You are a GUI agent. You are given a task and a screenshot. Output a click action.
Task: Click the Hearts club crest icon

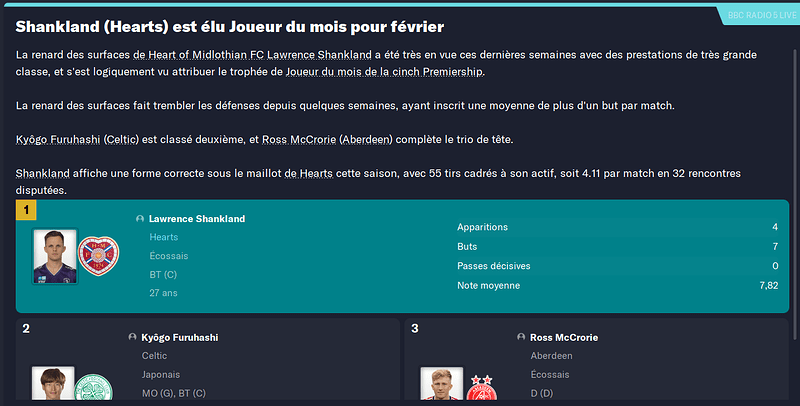pyautogui.click(x=98, y=256)
